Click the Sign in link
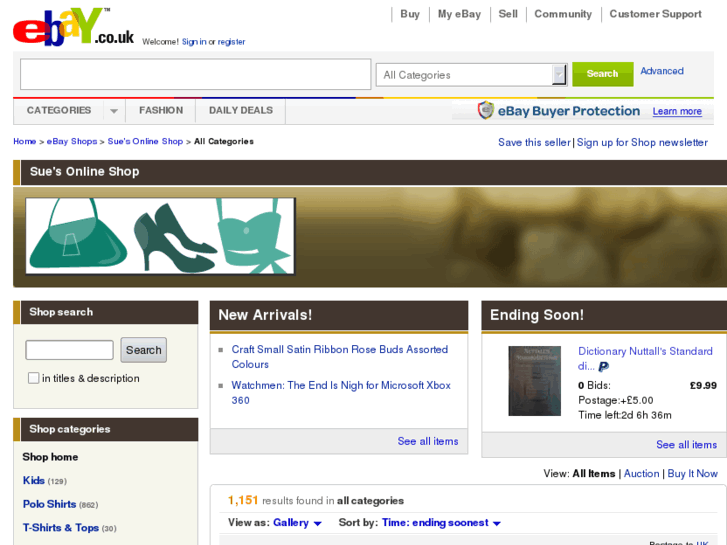This screenshot has width=727, height=545. (x=194, y=42)
